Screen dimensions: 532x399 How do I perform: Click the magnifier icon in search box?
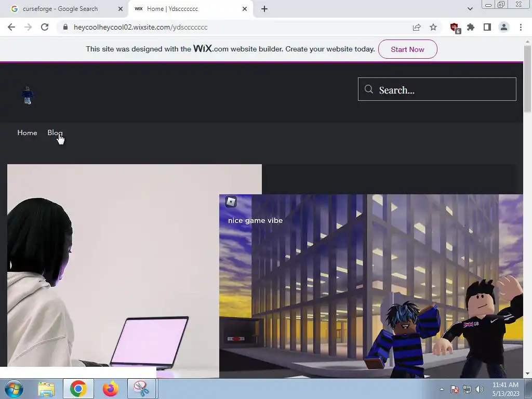tap(369, 89)
